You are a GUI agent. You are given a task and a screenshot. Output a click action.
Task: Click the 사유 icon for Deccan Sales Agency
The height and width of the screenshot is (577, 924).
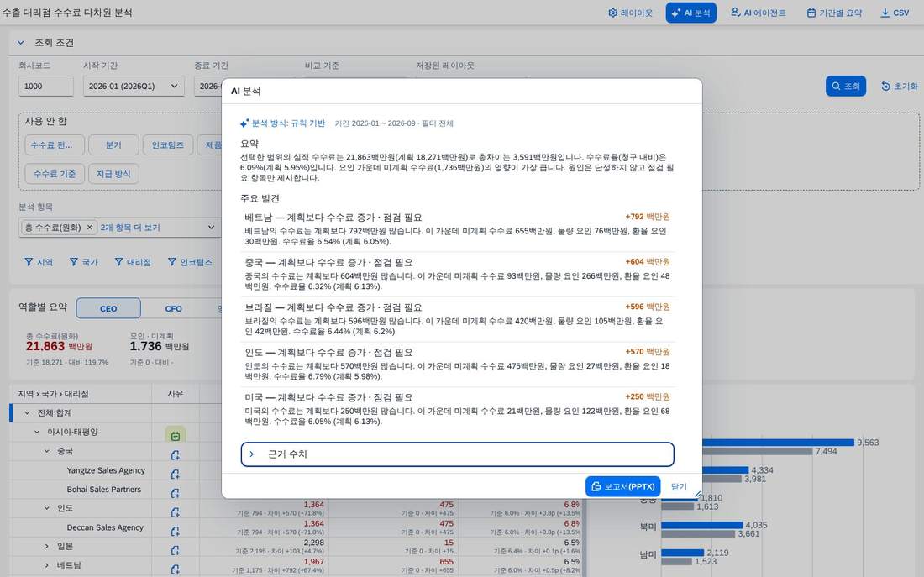tap(175, 531)
